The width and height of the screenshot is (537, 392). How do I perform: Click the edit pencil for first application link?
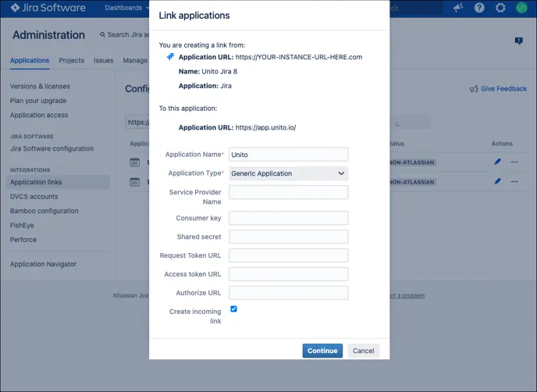498,162
